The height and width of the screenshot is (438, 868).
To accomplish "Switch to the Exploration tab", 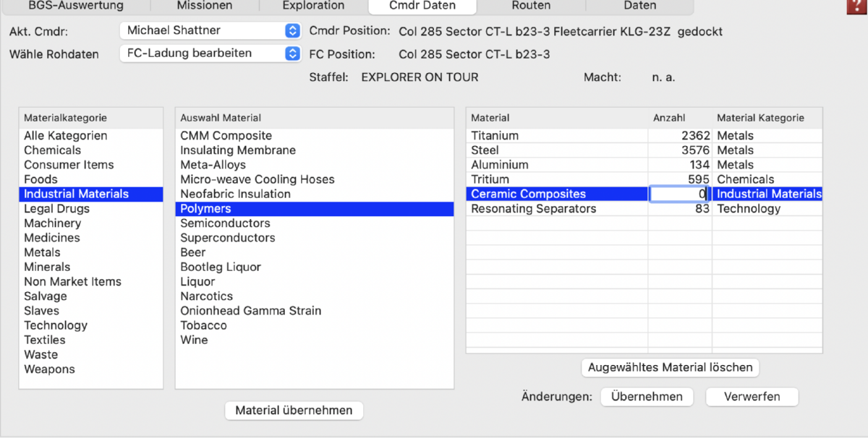I will point(313,6).
